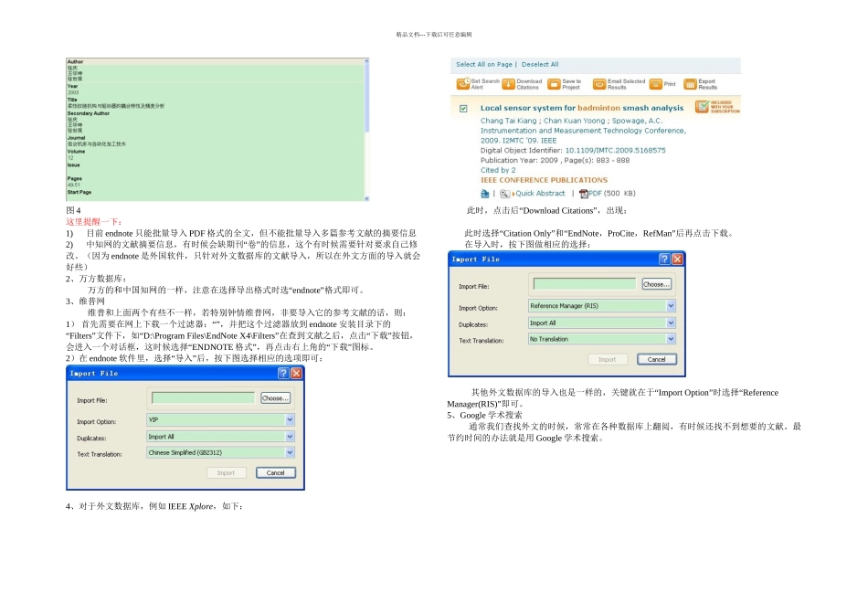Click the Deselect All link

[540, 64]
